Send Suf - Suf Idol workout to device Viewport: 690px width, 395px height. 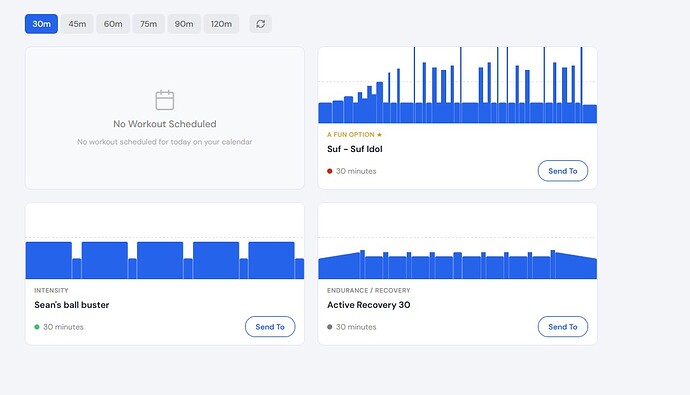(x=563, y=171)
